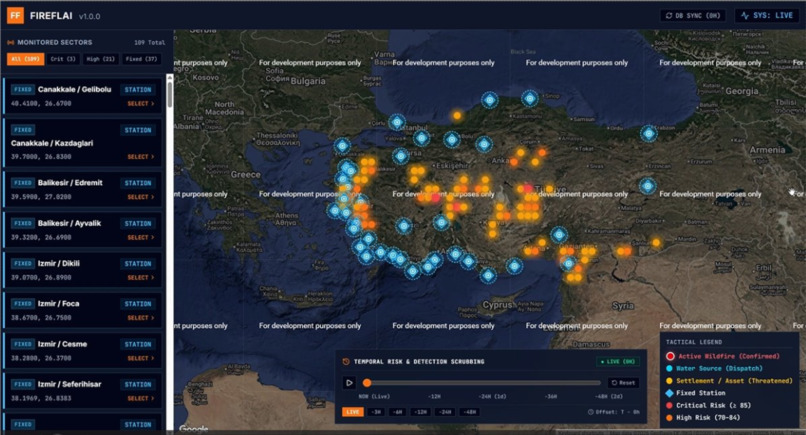Click the fixed station marker near Sinop
Image resolution: width=806 pixels, height=435 pixels.
[530, 98]
